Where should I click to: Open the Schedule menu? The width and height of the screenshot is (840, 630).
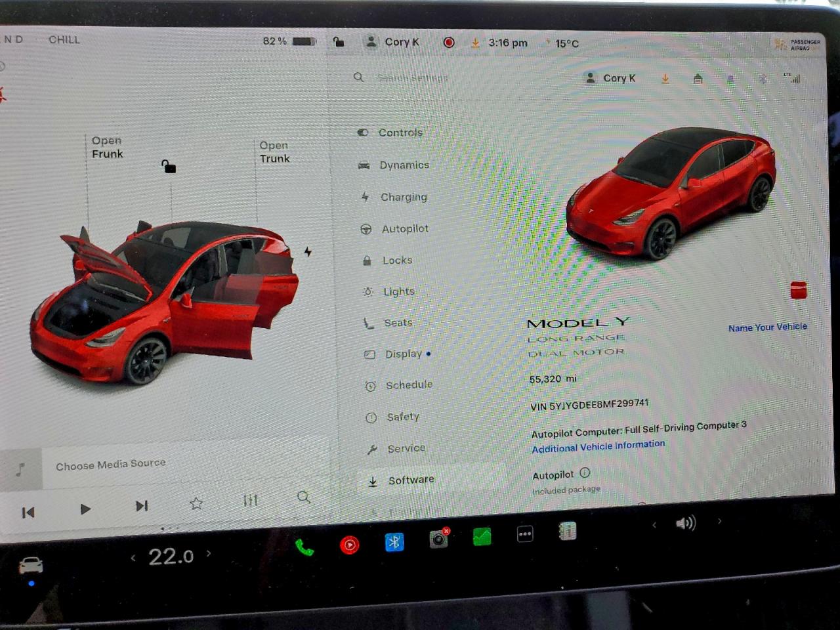point(399,385)
